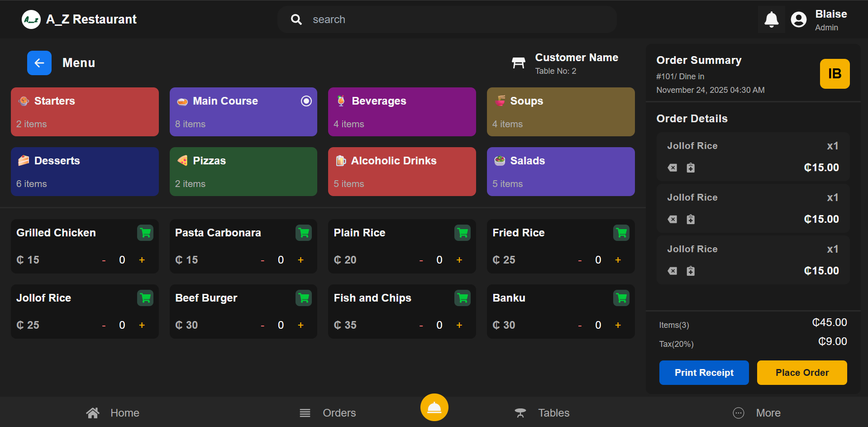The image size is (868, 427).
Task: Click the search magnifier icon
Action: [x=296, y=19]
